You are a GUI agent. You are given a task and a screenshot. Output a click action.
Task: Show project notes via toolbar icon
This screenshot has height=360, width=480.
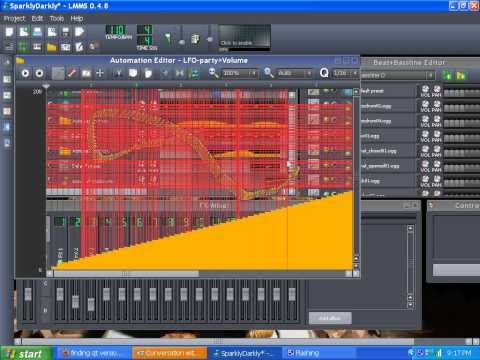coord(79,47)
